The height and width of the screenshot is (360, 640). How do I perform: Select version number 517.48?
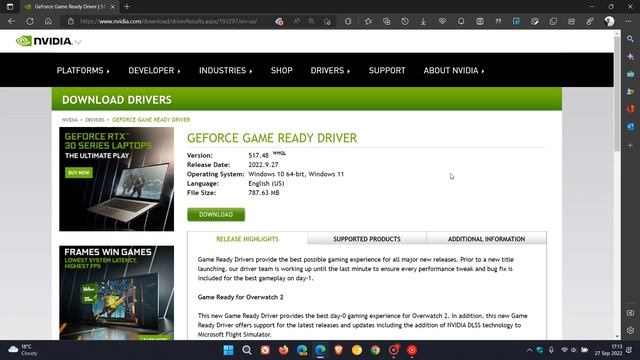pyautogui.click(x=258, y=156)
